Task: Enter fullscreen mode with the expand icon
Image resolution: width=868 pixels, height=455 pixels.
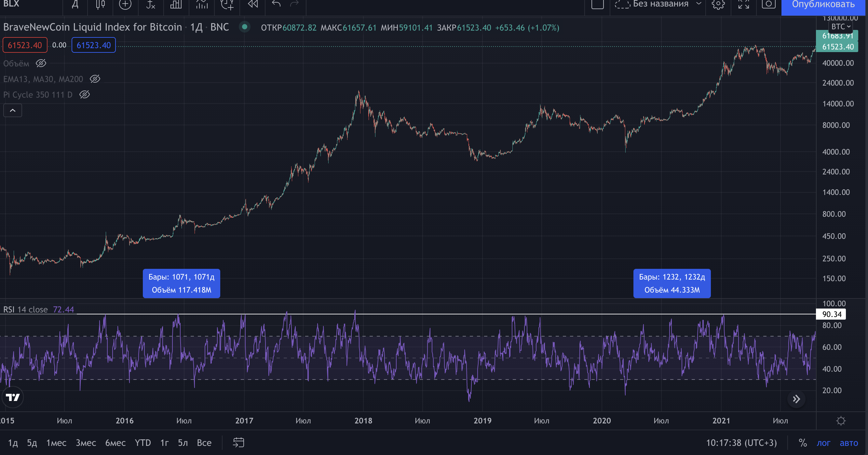Action: click(x=743, y=4)
